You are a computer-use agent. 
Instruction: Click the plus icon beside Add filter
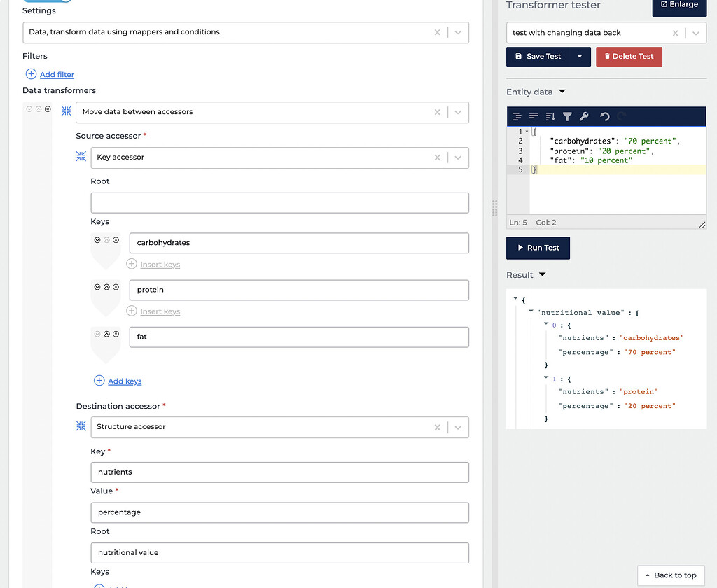[31, 73]
